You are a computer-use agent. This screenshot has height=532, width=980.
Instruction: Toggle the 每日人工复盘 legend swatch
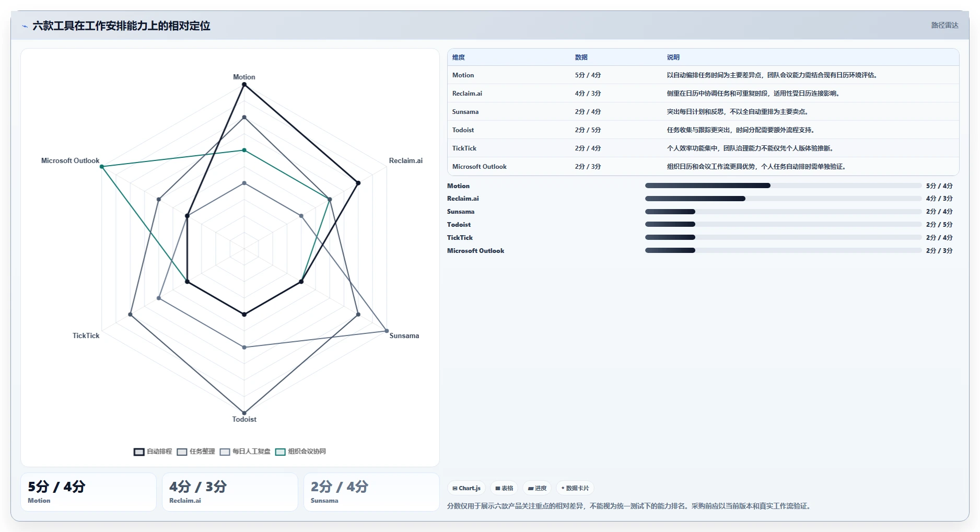(225, 452)
